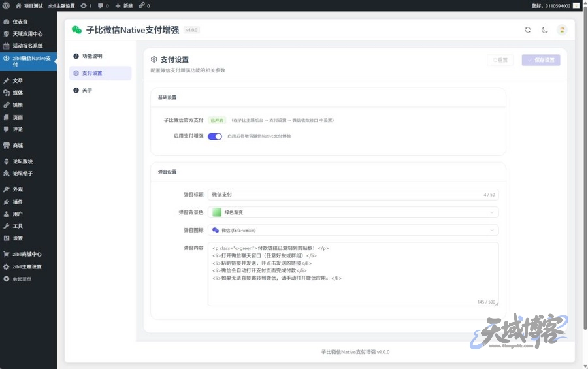Switch to the 关于 tab
Viewport: 588px width, 369px height.
coord(100,90)
